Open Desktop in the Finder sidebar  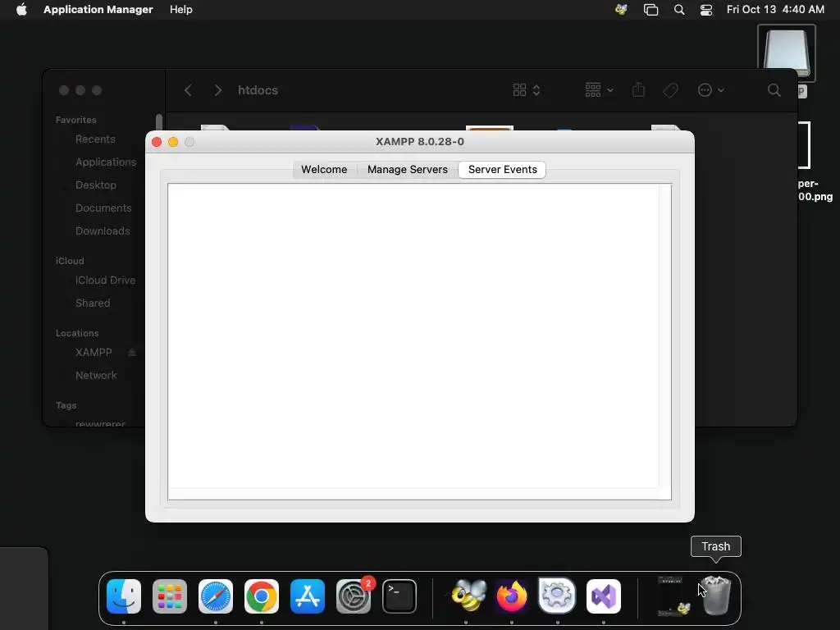coord(96,185)
